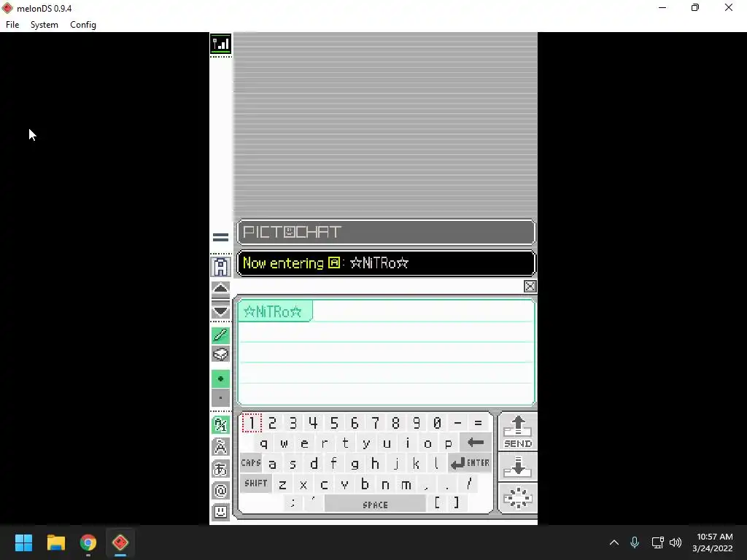Open File Explorer from taskbar
The image size is (747, 560).
click(x=55, y=542)
